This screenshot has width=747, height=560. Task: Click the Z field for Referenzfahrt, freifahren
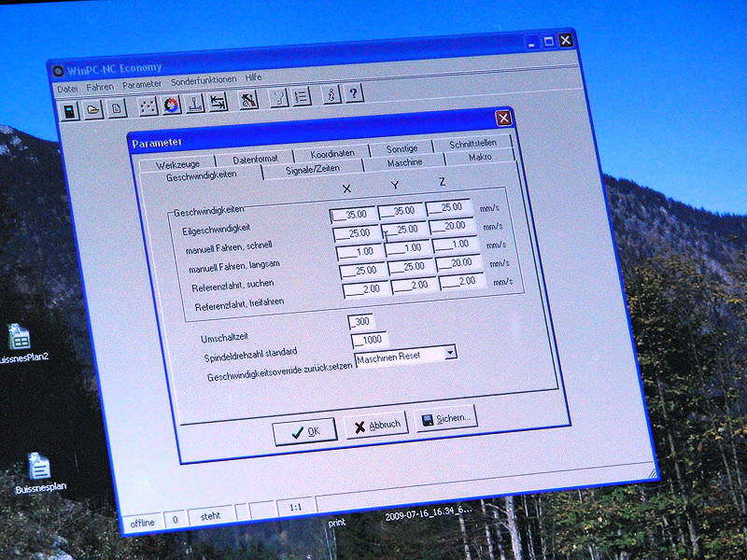tap(461, 282)
